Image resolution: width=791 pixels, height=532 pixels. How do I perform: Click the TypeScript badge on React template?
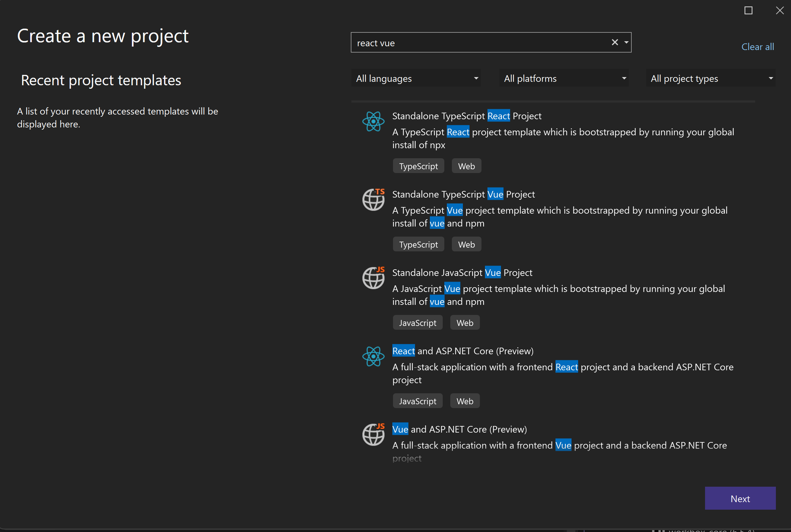[x=418, y=166]
